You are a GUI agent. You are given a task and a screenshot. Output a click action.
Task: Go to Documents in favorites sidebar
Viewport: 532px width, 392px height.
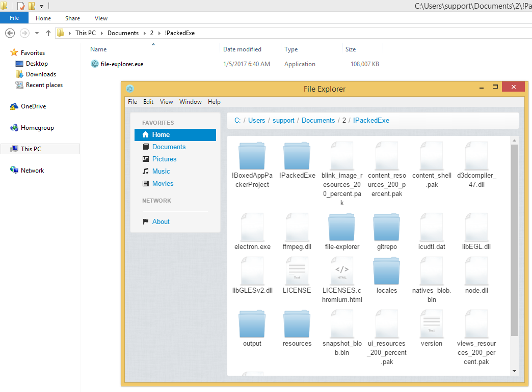pos(169,147)
